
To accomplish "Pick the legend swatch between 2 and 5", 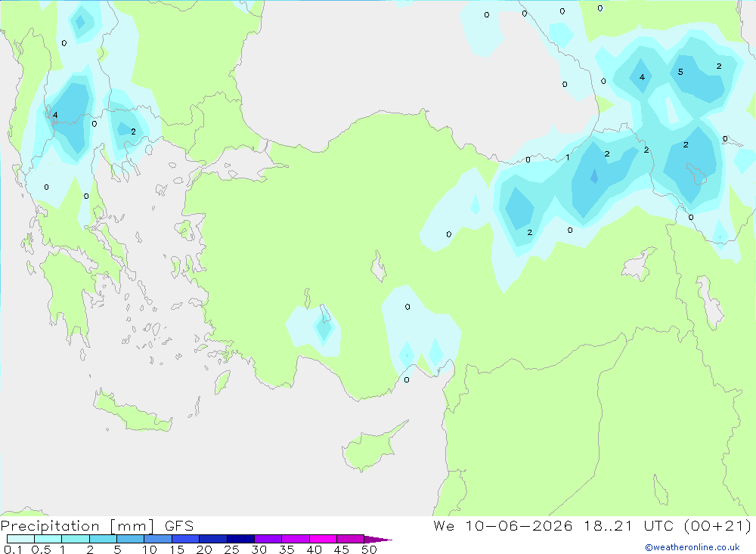I will pos(103,539).
